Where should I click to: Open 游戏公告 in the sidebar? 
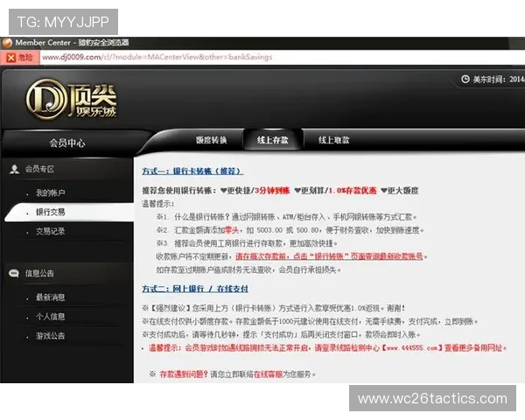[x=51, y=336]
